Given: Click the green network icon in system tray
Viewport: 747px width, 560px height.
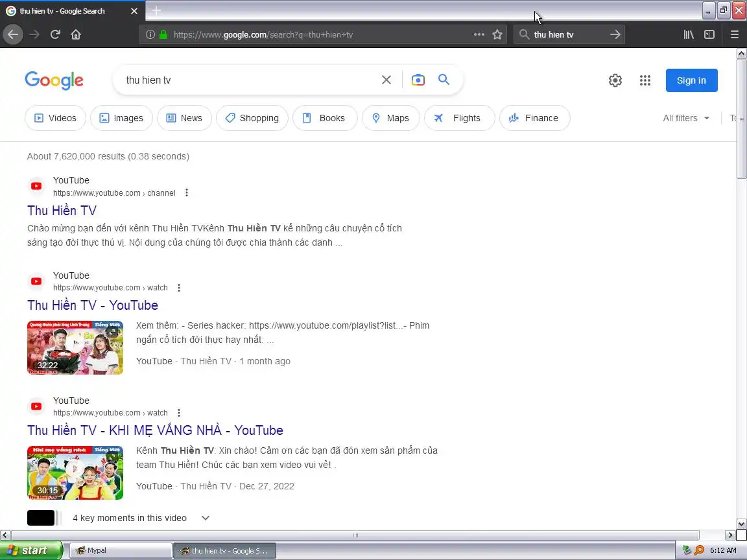Looking at the screenshot, I should (687, 550).
